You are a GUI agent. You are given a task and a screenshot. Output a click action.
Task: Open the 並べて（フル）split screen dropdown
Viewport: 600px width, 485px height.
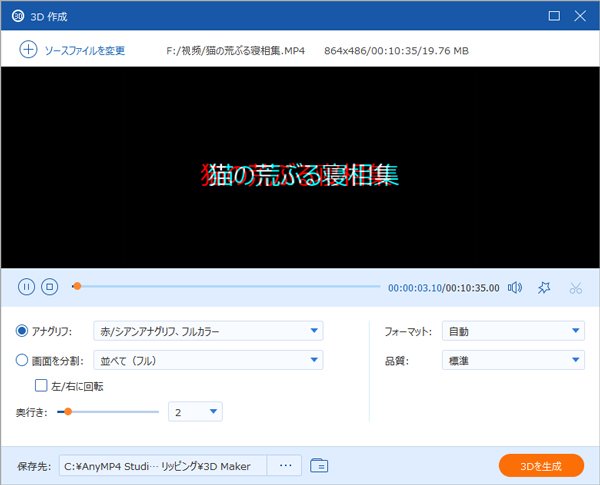208,360
